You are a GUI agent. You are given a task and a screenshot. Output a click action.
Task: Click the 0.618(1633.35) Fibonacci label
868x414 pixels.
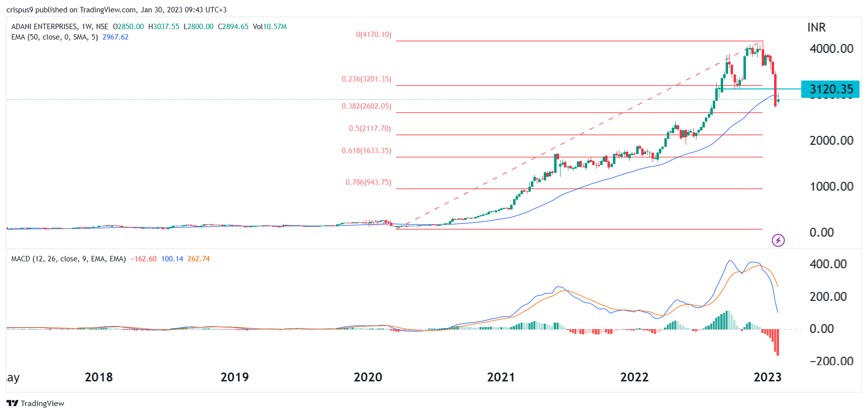click(x=366, y=151)
